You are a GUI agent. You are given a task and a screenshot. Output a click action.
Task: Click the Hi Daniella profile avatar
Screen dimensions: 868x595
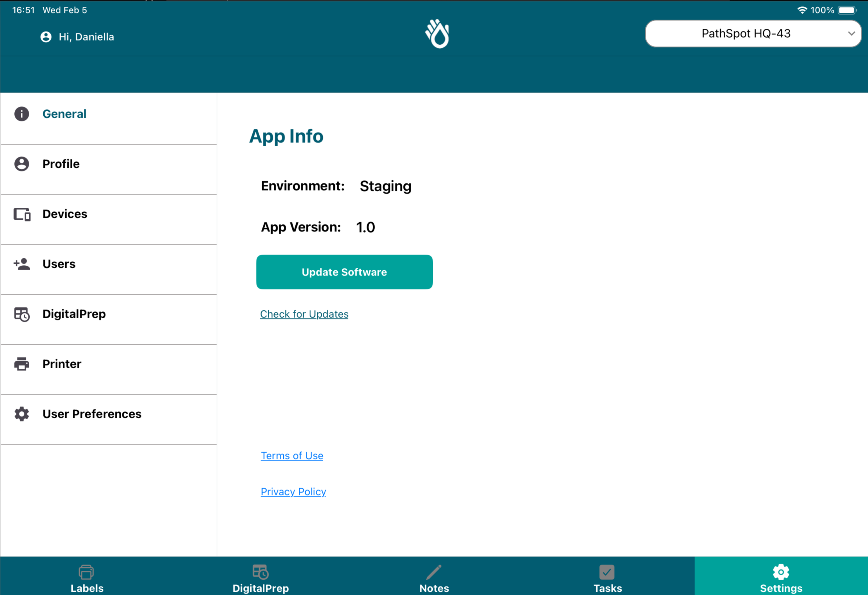coord(46,37)
